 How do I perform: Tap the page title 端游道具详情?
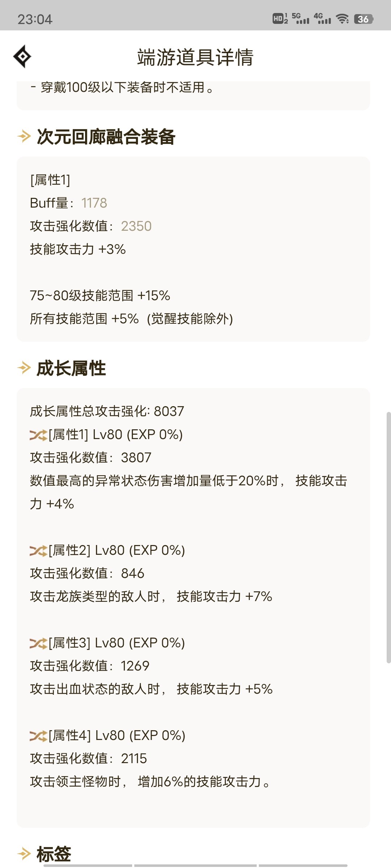point(195,58)
